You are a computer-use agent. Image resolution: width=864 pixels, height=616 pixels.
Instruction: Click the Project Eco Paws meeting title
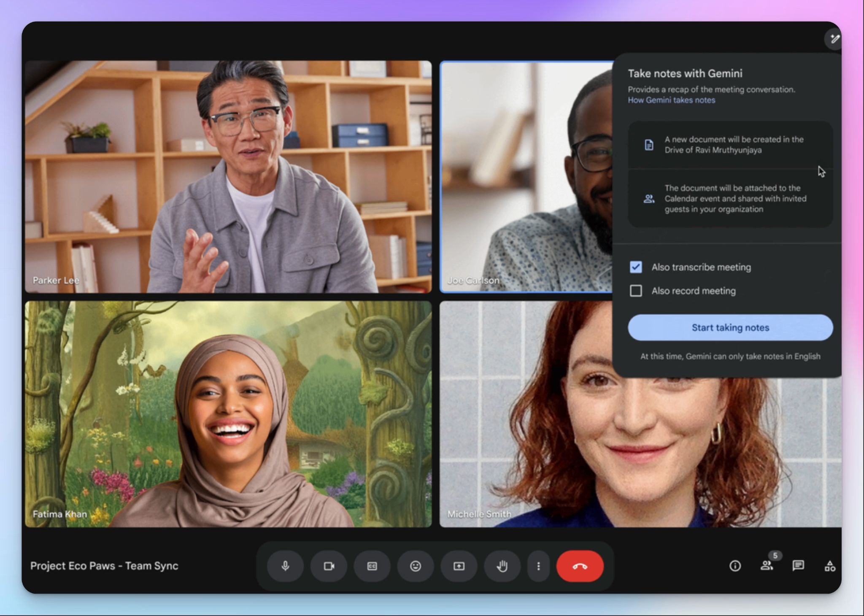104,566
